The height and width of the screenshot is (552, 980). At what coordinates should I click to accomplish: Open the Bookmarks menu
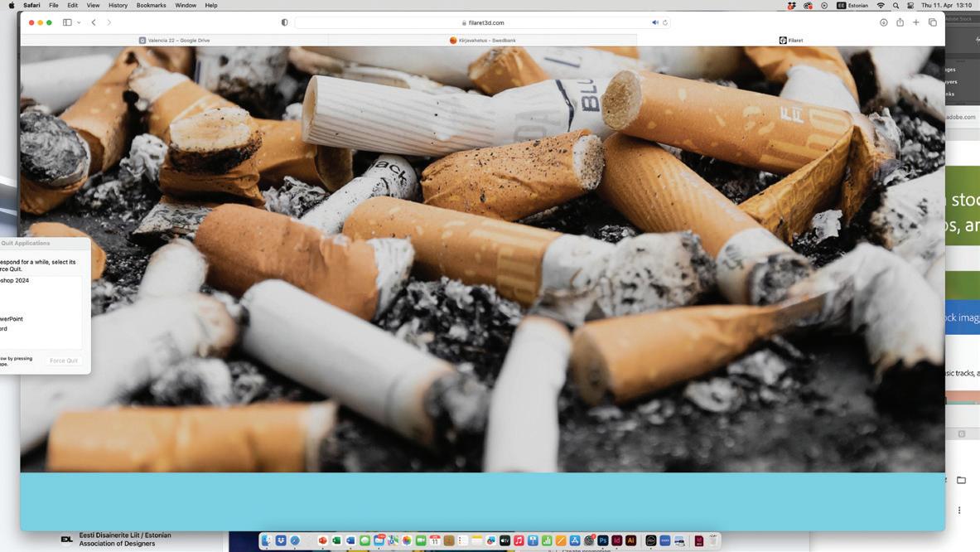[x=152, y=5]
